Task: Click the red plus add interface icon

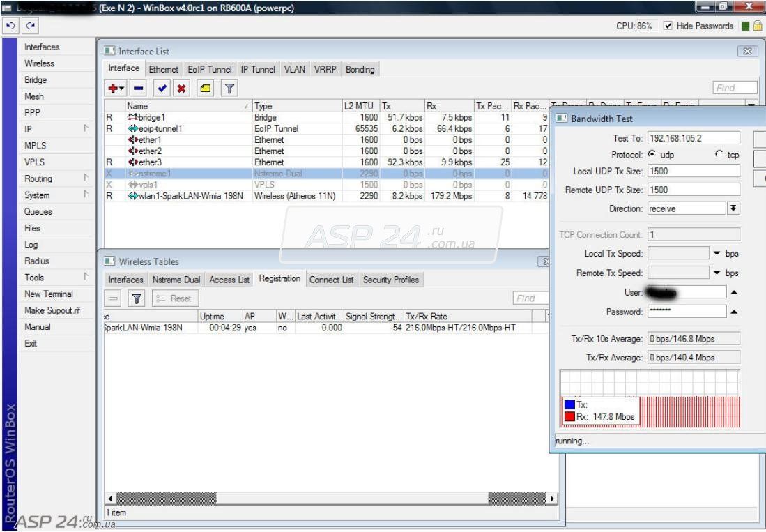Action: point(116,89)
